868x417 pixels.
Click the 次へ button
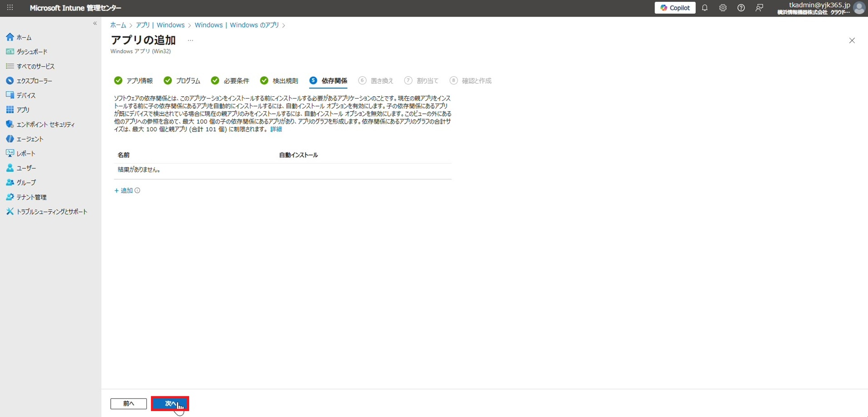click(170, 403)
